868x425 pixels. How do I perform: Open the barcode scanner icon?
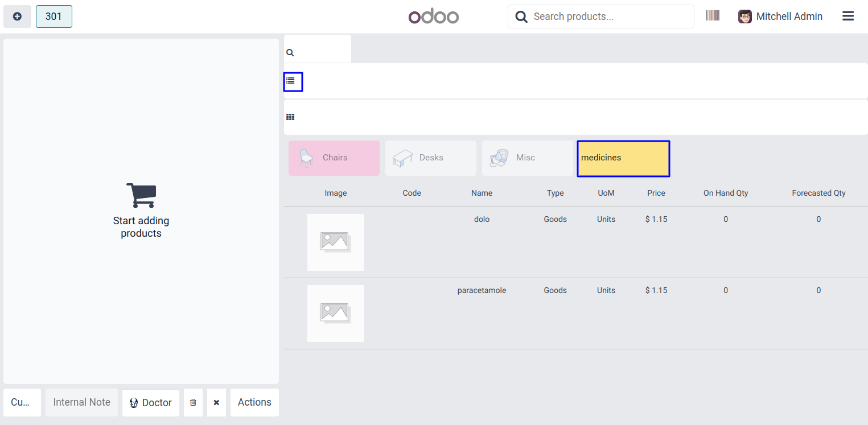tap(712, 16)
